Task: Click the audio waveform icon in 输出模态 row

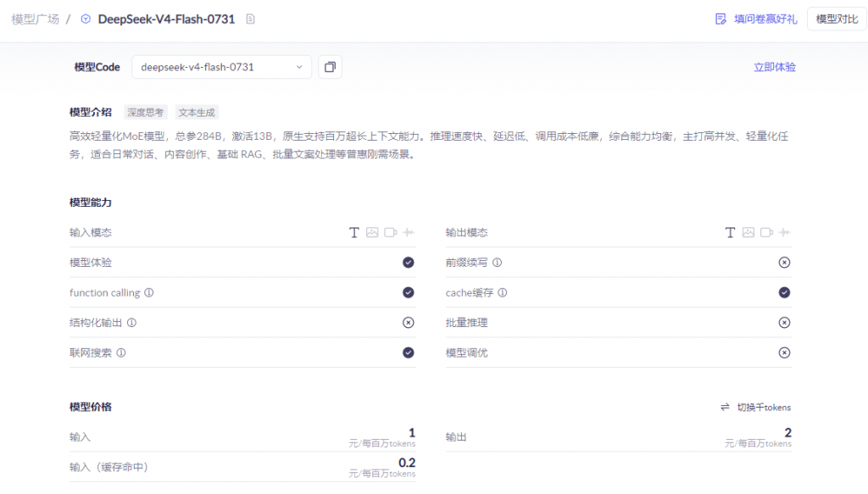Action: 784,232
